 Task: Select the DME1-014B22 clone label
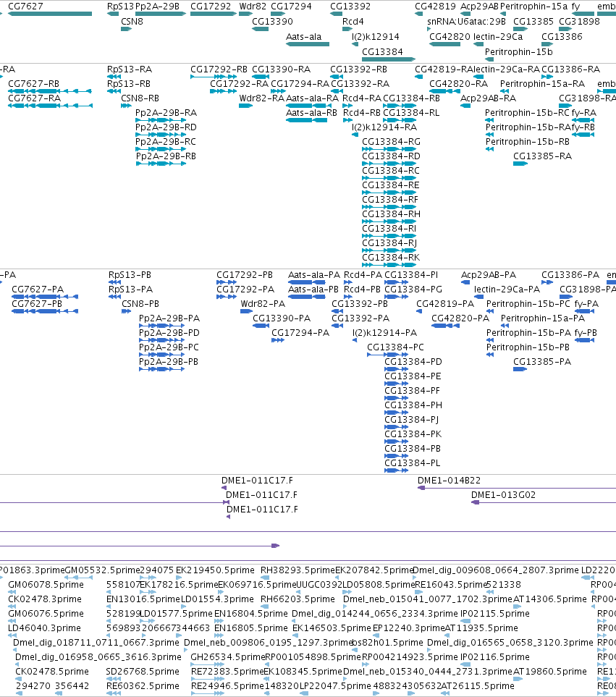(449, 480)
